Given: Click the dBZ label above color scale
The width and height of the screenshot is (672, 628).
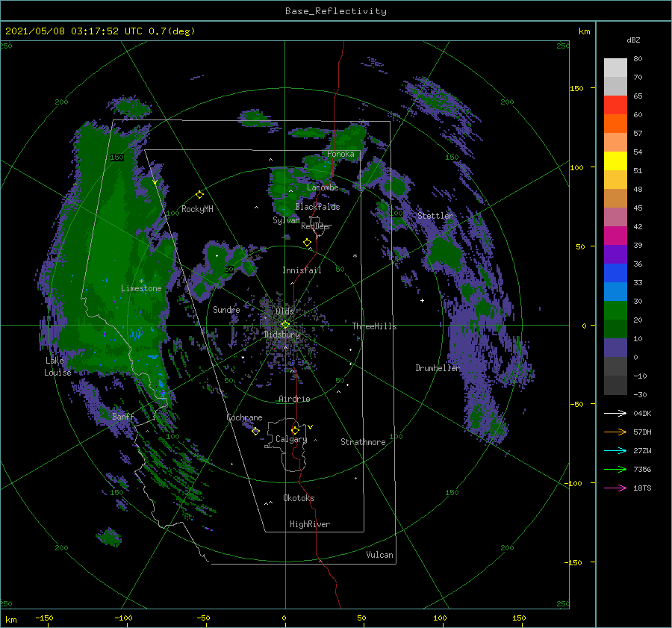Looking at the screenshot, I should [x=633, y=40].
